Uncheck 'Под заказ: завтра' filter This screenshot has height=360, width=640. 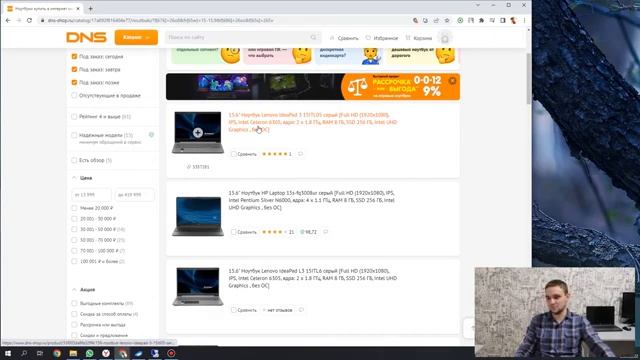[x=74, y=69]
